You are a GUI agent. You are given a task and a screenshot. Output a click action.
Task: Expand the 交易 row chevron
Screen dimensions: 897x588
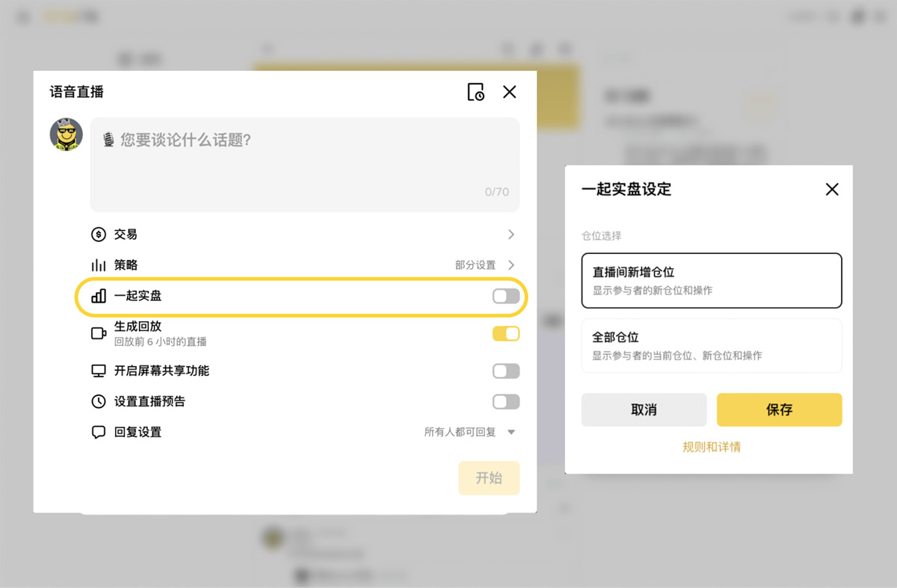(511, 235)
